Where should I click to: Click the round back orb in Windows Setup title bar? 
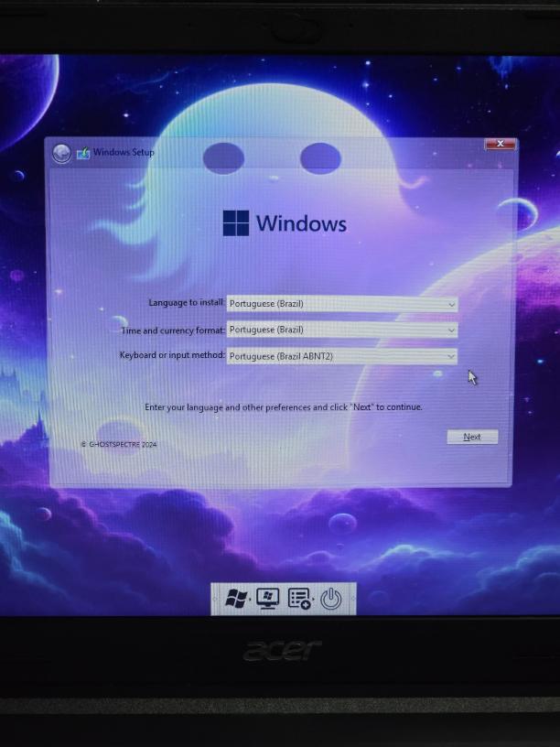[61, 154]
